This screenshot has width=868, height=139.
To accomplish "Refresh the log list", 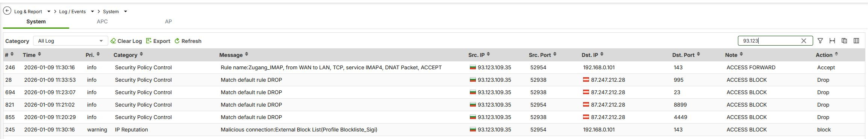I will 188,41.
